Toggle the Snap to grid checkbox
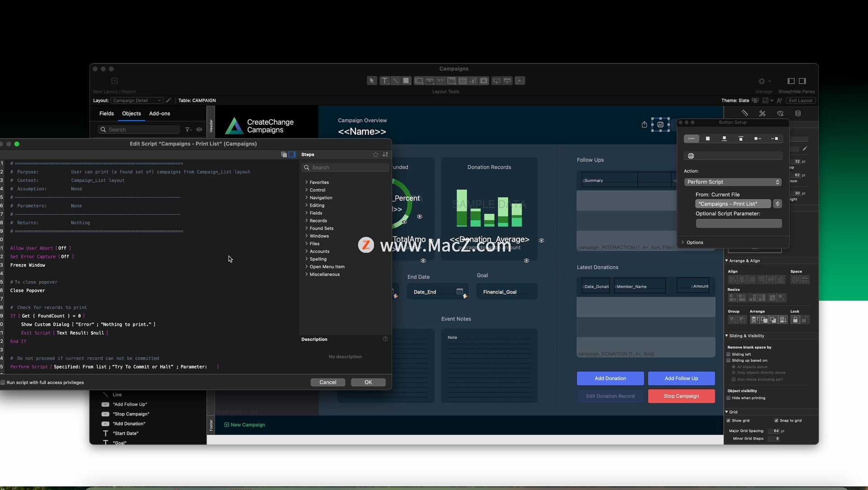The image size is (868, 490). click(x=776, y=421)
